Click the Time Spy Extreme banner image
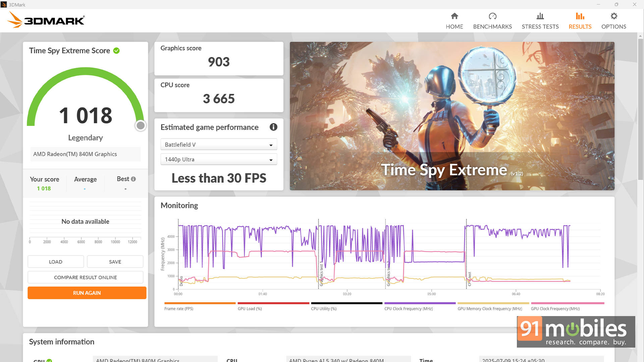644x362 pixels. point(452,116)
